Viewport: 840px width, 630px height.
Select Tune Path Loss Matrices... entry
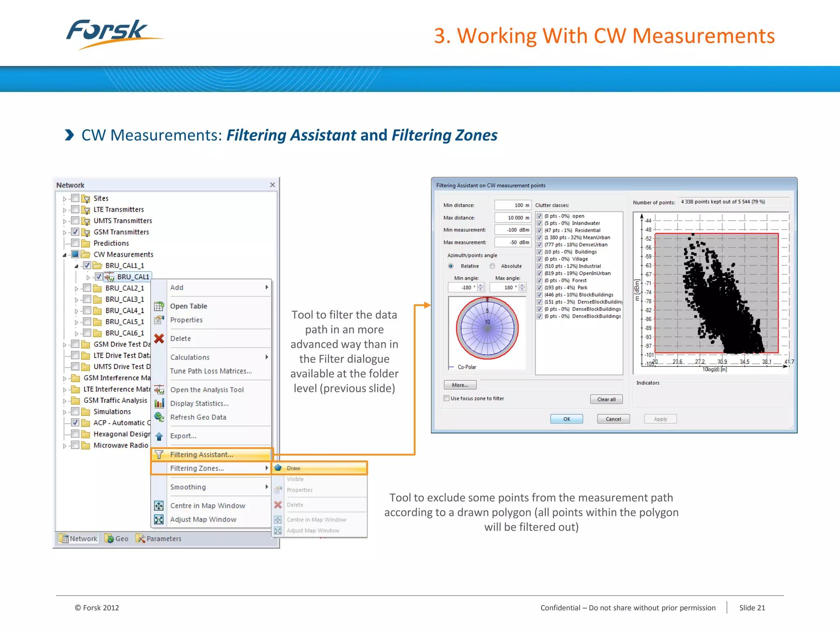pyautogui.click(x=211, y=371)
